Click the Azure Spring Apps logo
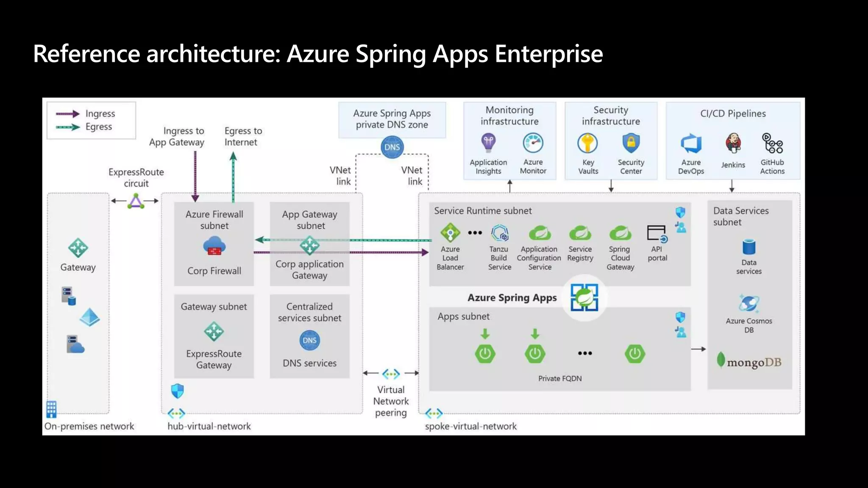The height and width of the screenshot is (488, 868). (x=584, y=297)
